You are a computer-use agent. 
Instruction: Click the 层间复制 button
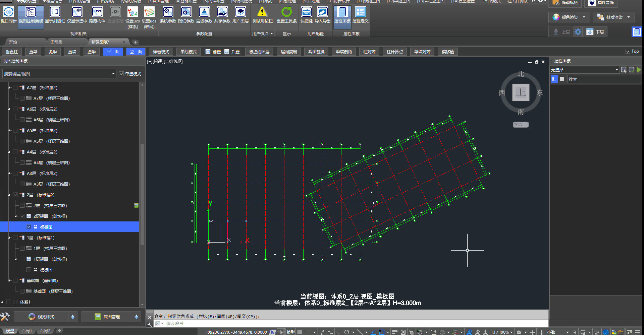click(288, 52)
